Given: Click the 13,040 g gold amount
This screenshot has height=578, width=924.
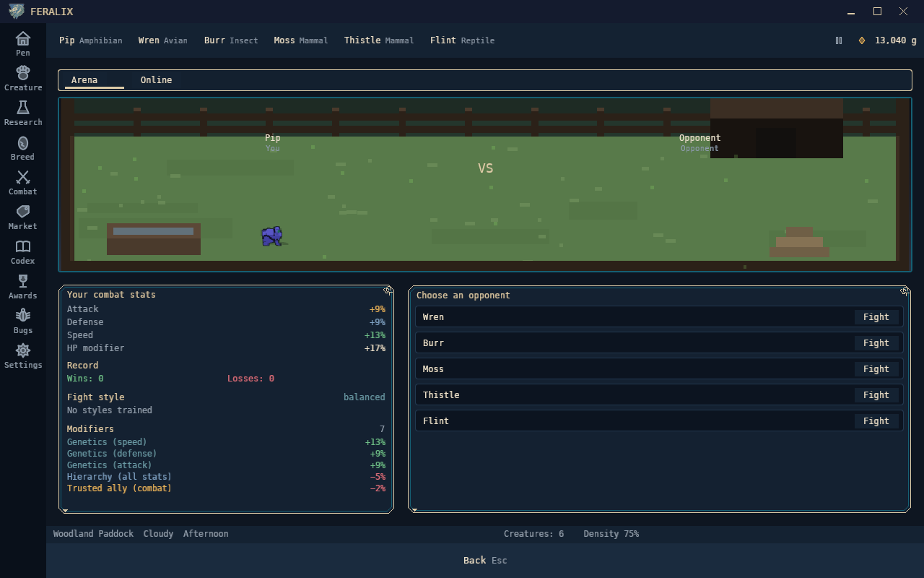Looking at the screenshot, I should 895,40.
